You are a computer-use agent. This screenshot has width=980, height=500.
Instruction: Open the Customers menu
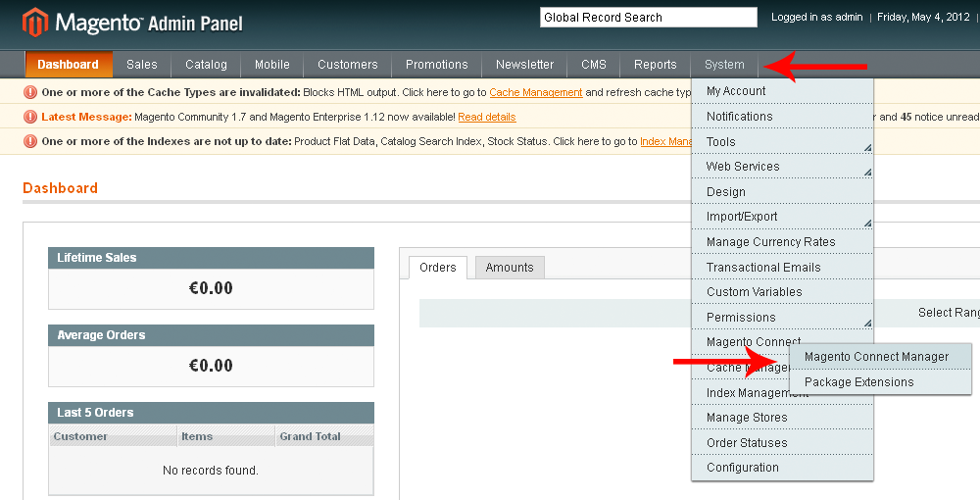pyautogui.click(x=348, y=65)
